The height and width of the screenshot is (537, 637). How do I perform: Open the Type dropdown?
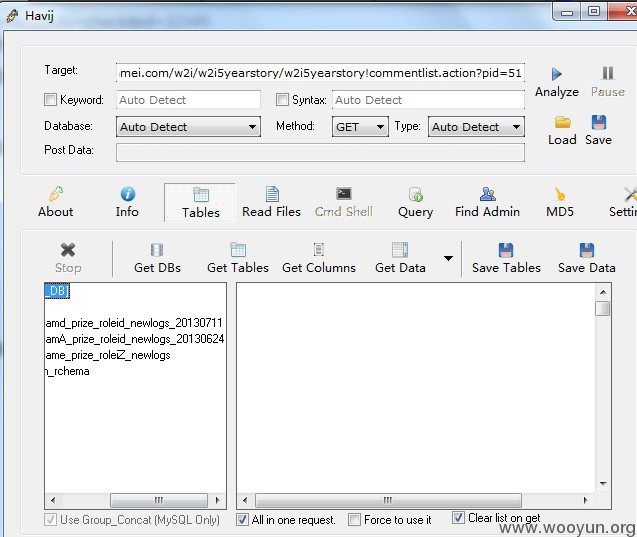pyautogui.click(x=476, y=127)
